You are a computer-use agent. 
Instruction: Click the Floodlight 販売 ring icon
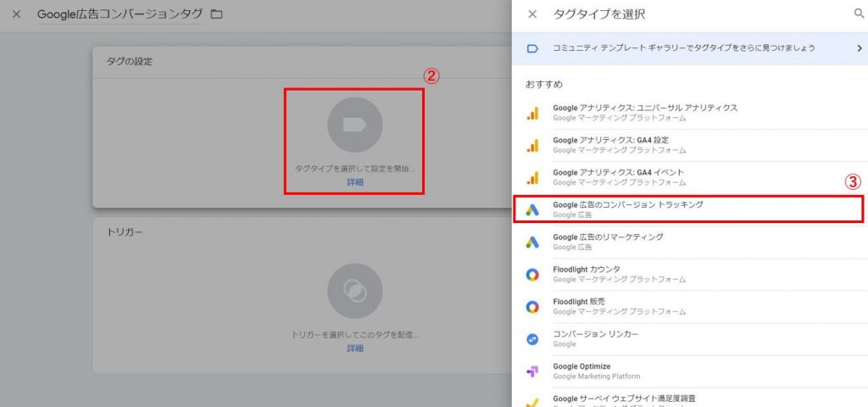(x=532, y=307)
